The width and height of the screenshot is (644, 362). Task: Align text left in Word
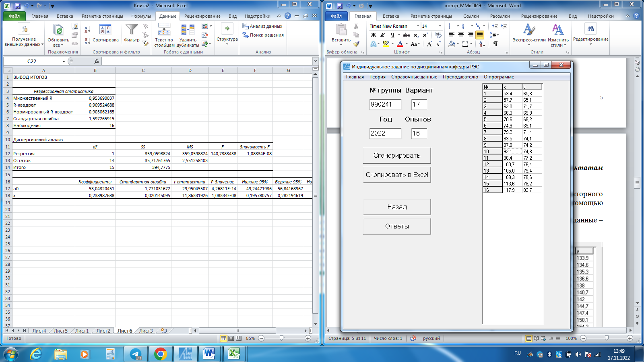(x=452, y=35)
